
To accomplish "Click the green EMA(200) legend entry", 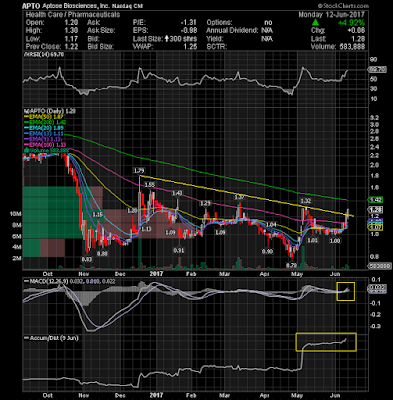I will tap(44, 122).
